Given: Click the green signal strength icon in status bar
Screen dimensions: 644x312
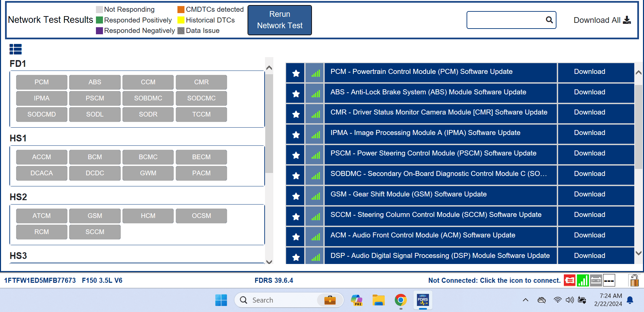Looking at the screenshot, I should click(x=583, y=280).
